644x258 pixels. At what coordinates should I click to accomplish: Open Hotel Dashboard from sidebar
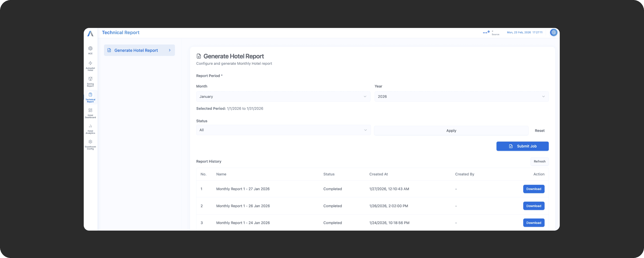tap(90, 113)
